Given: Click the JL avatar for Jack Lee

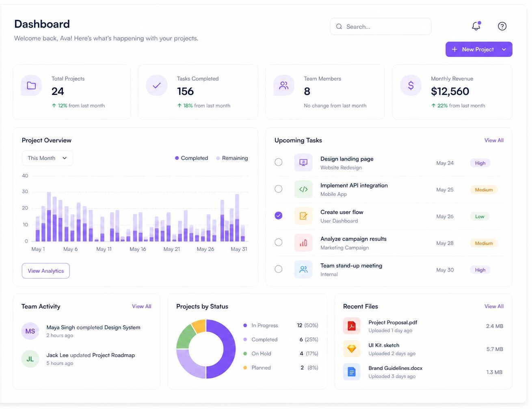Looking at the screenshot, I should pos(30,359).
